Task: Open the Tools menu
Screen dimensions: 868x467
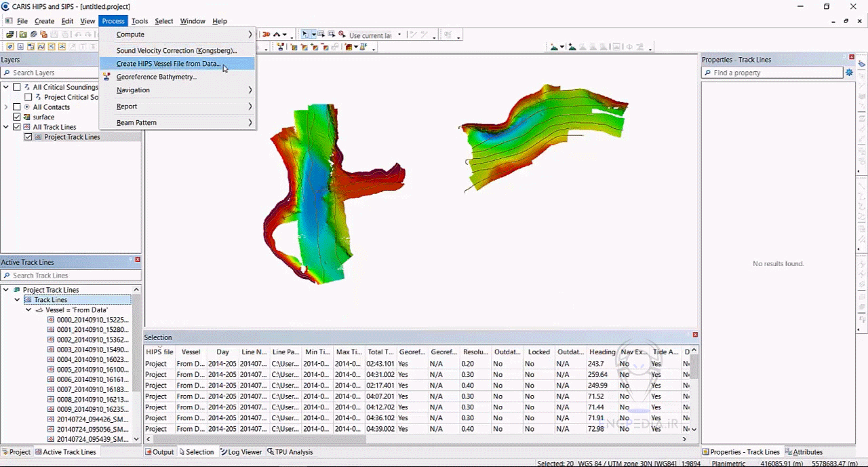Action: click(x=139, y=21)
